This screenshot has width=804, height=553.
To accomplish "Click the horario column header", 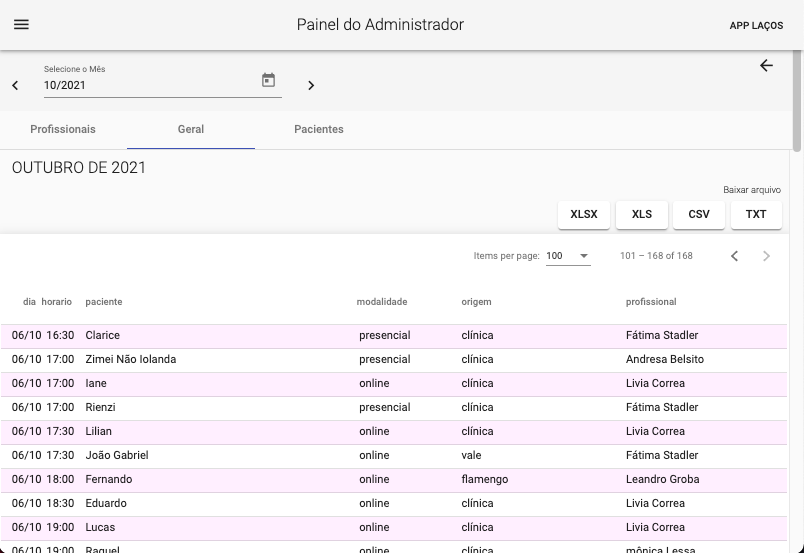I will click(56, 302).
